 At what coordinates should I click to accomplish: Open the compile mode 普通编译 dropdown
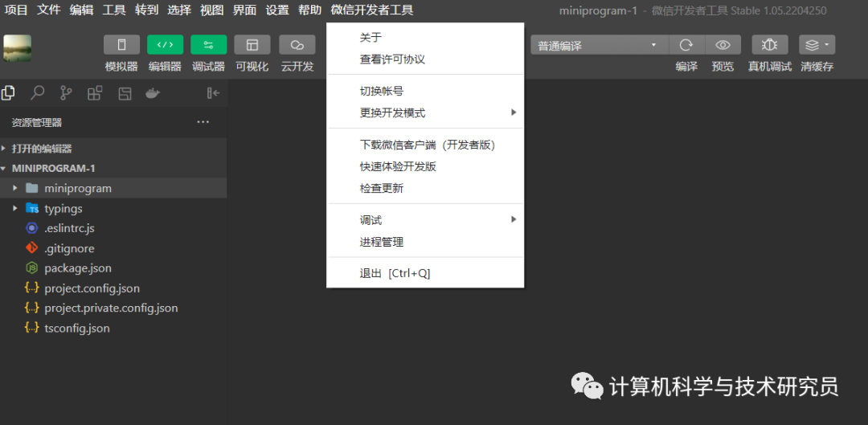[600, 45]
